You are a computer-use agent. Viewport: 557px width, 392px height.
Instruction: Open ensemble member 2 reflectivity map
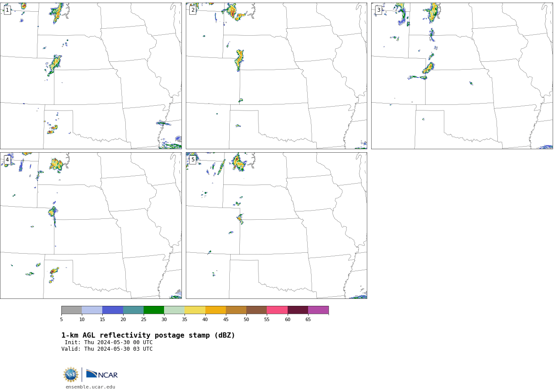coord(276,76)
